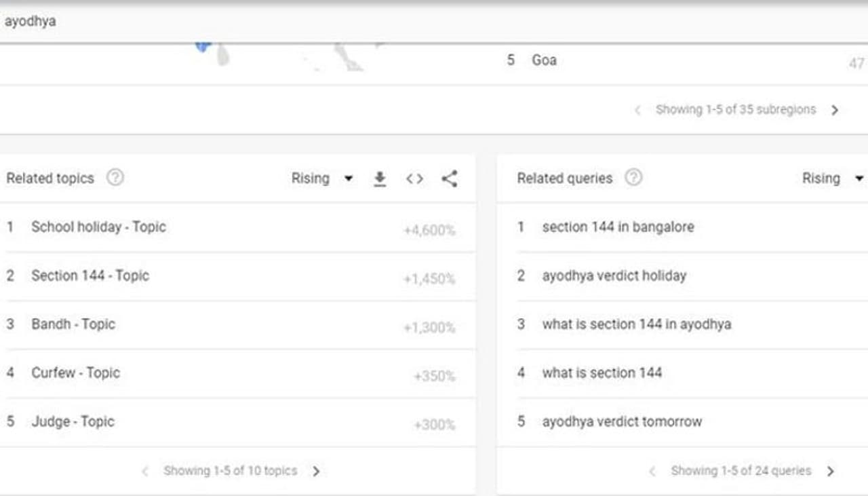
Task: Open help icon beside Related topics
Action: click(x=115, y=178)
